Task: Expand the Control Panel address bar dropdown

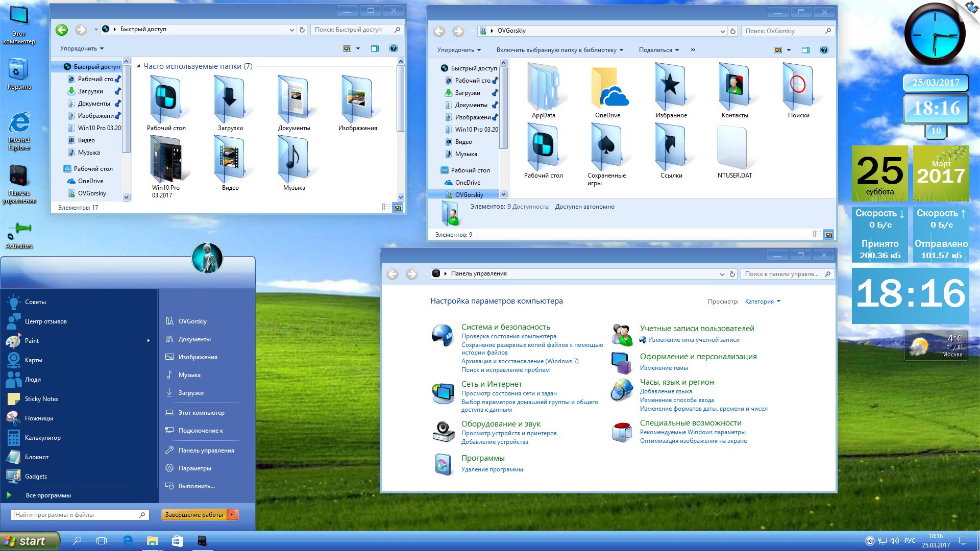Action: 722,274
